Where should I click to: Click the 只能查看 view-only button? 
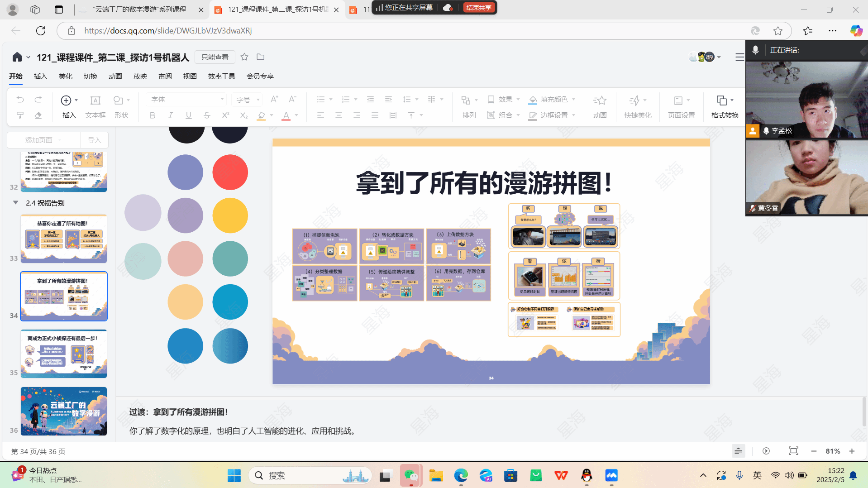point(215,57)
